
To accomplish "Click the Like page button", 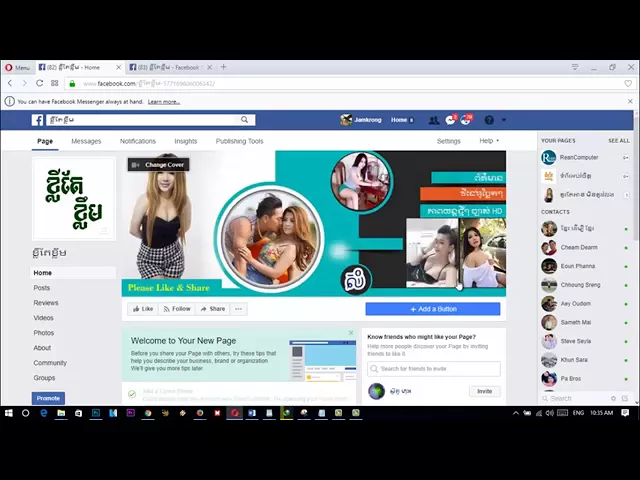I will click(x=143, y=309).
